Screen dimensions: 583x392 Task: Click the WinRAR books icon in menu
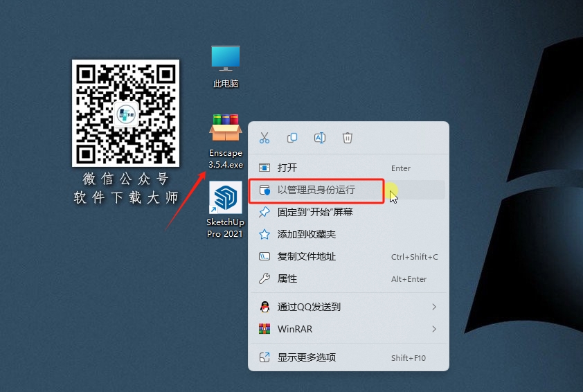(264, 329)
